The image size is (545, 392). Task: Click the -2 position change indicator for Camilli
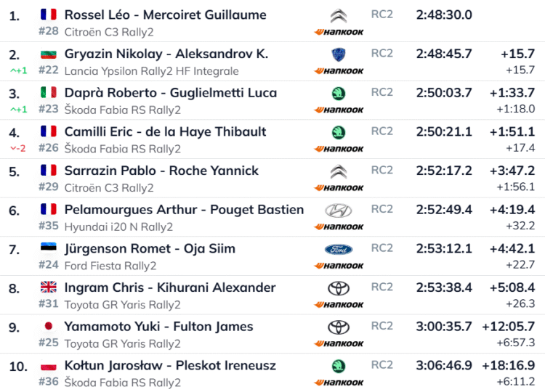click(18, 148)
